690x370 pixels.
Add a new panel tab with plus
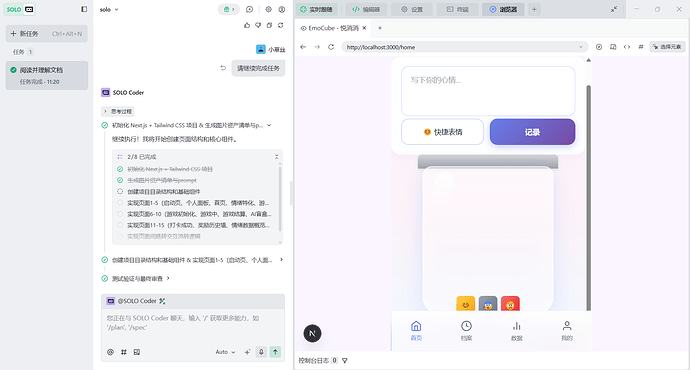click(534, 9)
